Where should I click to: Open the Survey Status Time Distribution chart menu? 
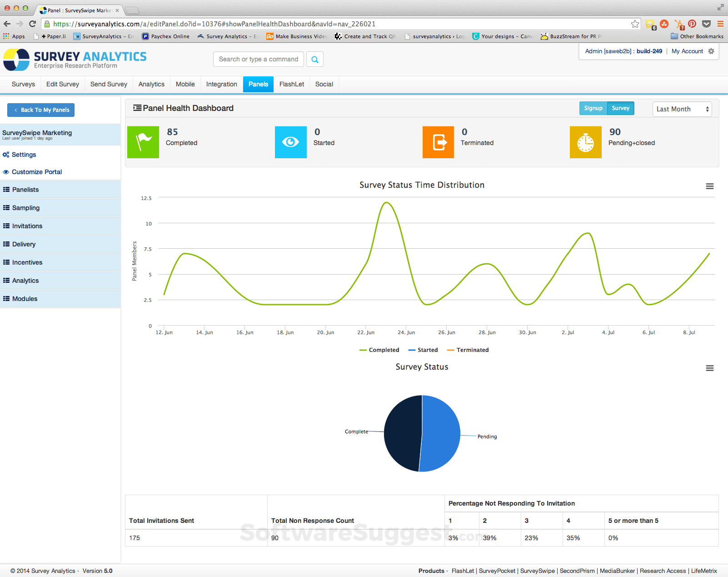709,186
